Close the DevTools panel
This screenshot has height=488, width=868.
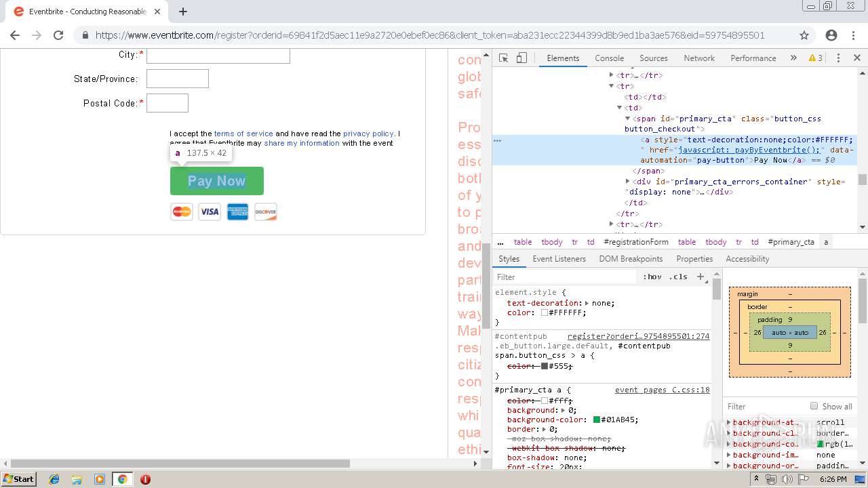(x=856, y=58)
